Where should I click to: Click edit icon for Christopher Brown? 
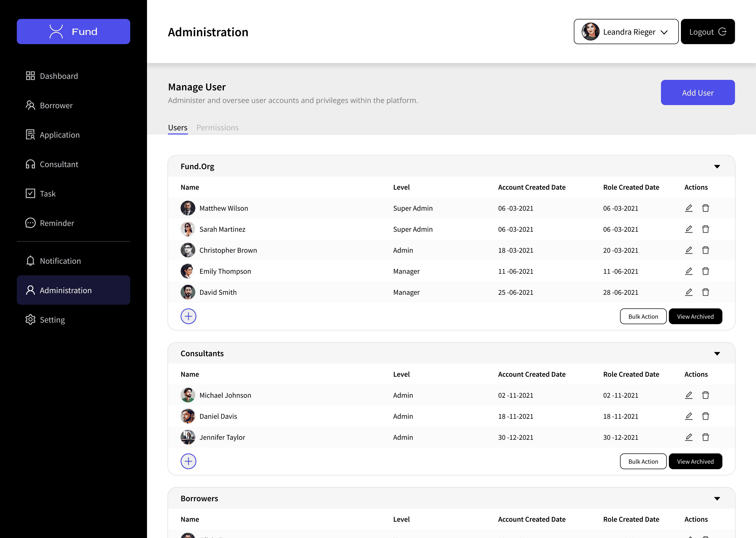tap(689, 250)
